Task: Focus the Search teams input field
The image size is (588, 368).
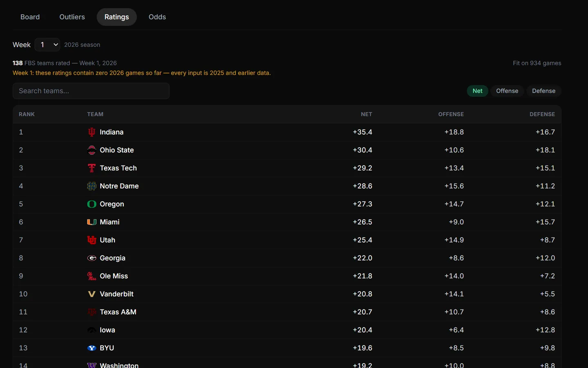Action: coord(91,91)
